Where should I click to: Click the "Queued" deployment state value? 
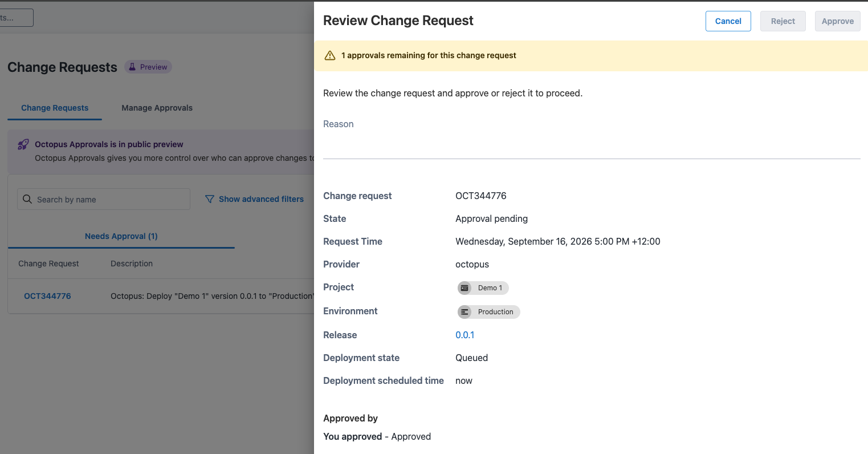pyautogui.click(x=471, y=358)
